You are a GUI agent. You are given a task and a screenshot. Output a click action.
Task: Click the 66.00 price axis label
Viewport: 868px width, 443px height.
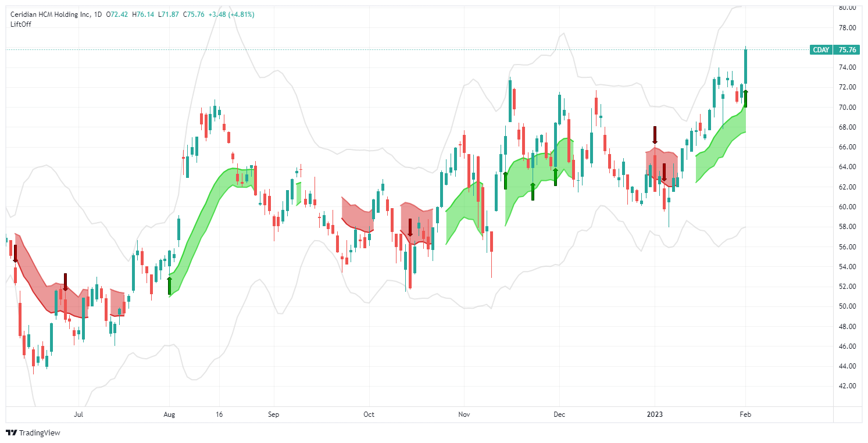(x=846, y=147)
